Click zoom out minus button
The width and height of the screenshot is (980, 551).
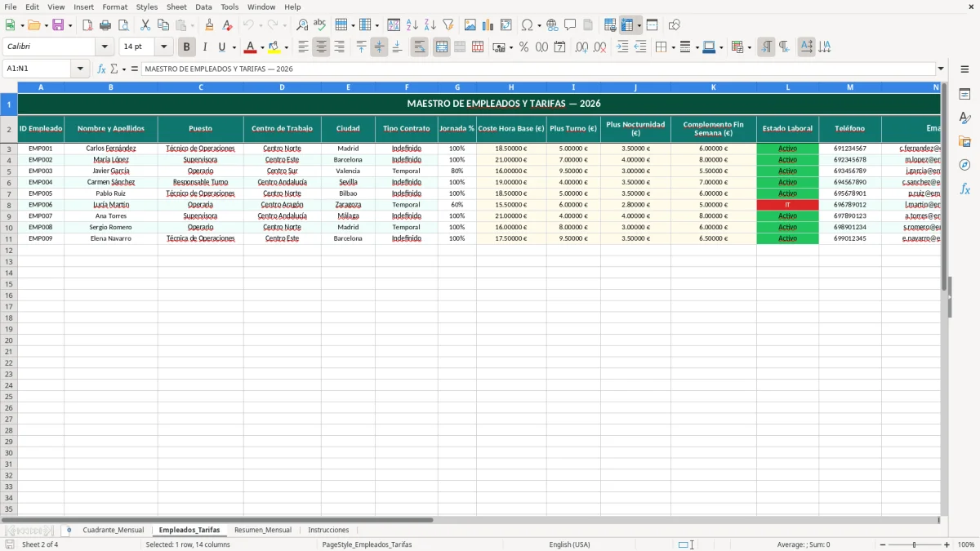point(883,544)
